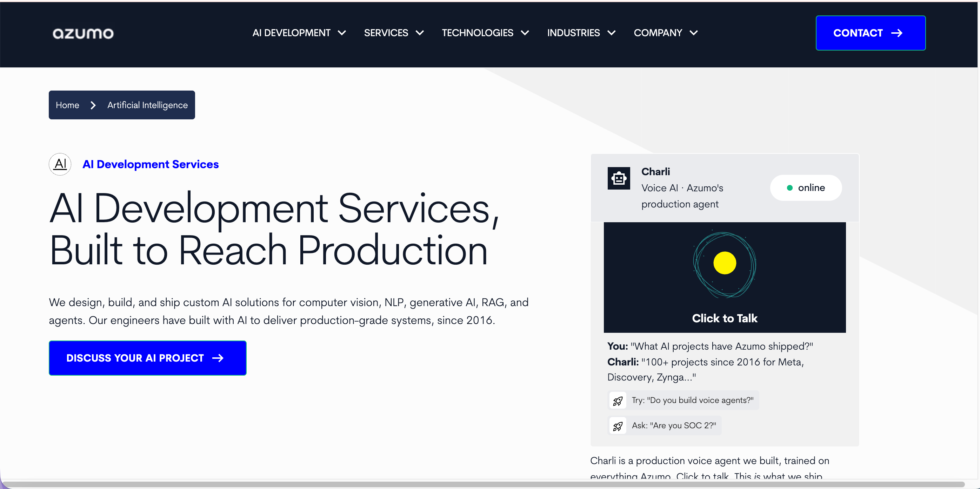Open the Artificial Intelligence breadcrumb link
Image resolution: width=980 pixels, height=489 pixels.
pos(148,105)
